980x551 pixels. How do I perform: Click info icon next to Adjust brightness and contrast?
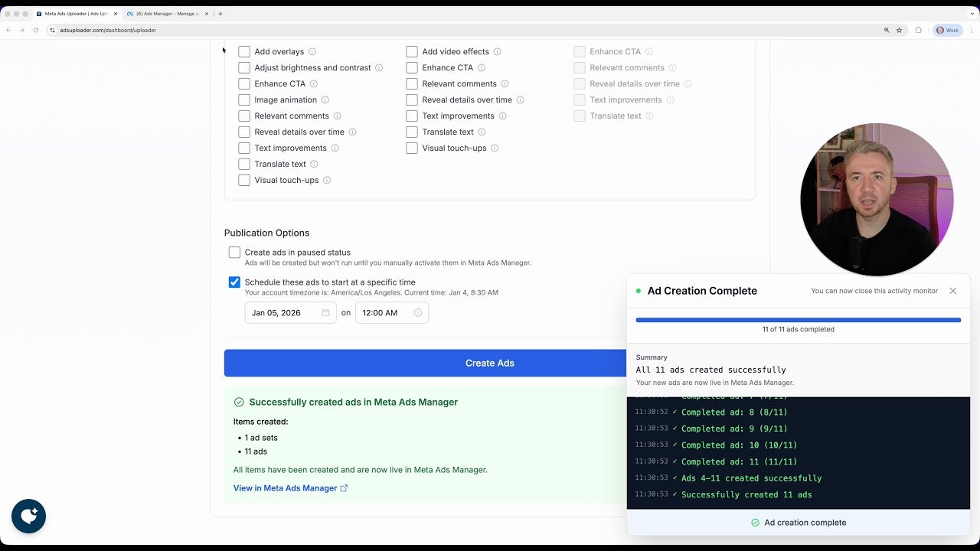point(379,68)
